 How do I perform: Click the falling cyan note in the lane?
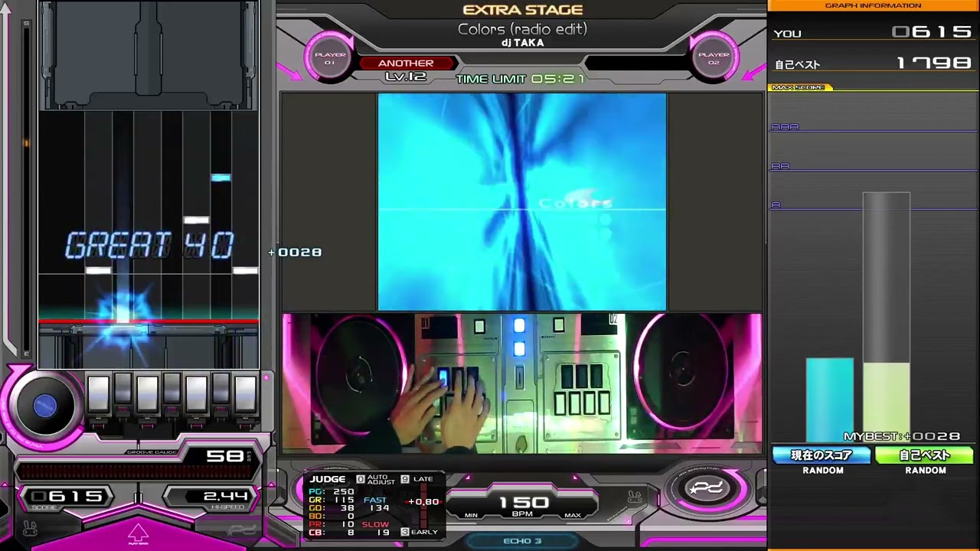[220, 178]
